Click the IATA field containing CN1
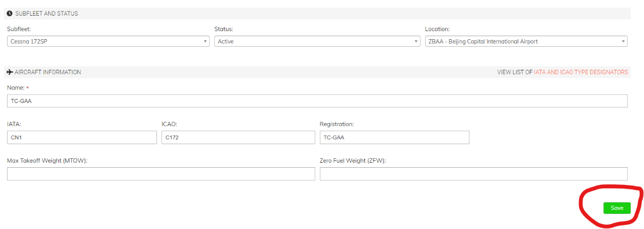This screenshot has height=229, width=644. click(82, 137)
